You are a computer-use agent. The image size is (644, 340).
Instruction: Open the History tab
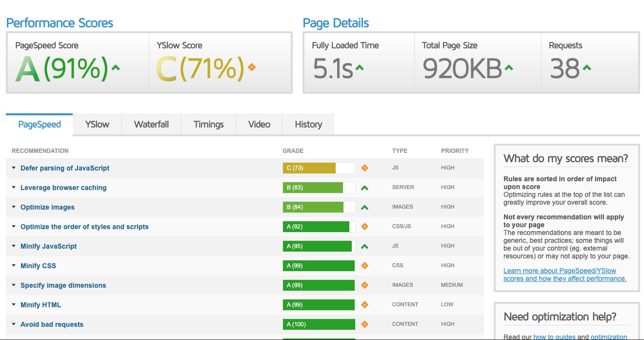308,125
